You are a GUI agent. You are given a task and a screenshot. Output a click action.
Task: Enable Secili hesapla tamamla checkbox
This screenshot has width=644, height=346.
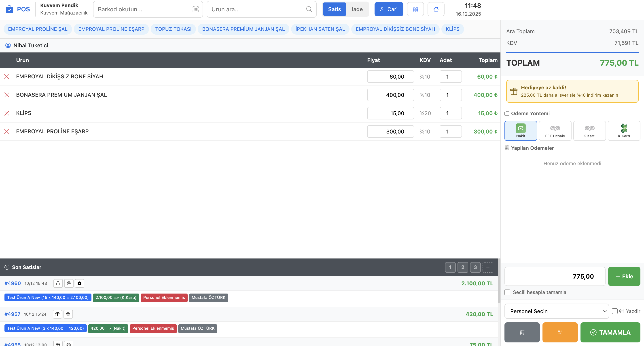pos(507,292)
